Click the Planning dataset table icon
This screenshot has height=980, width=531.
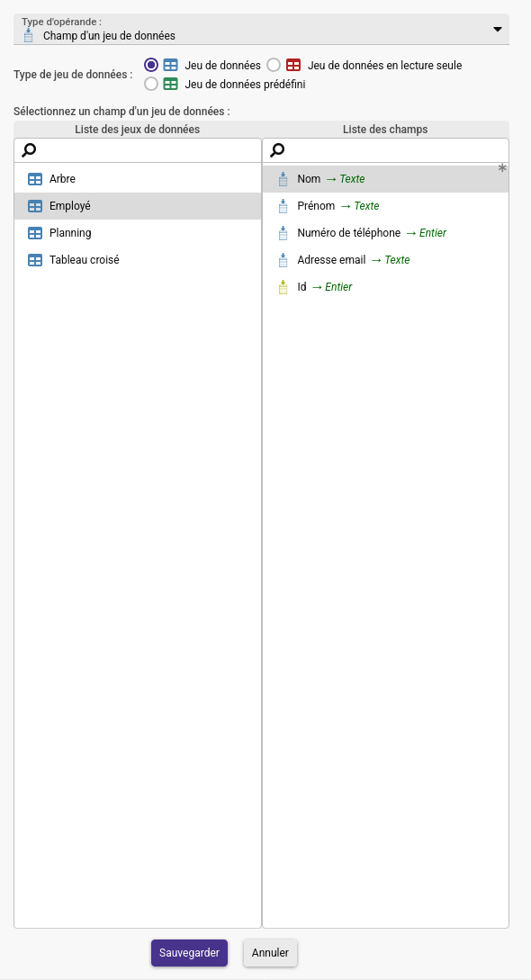coord(35,233)
